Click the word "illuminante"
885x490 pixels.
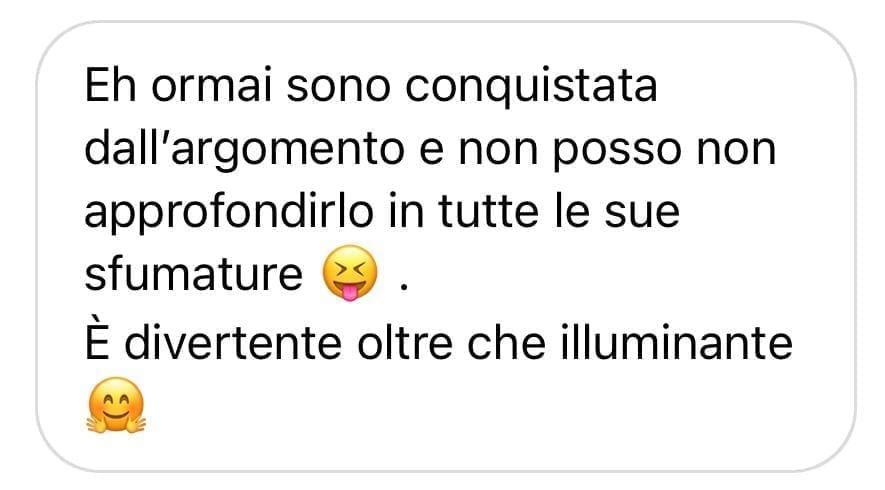pos(676,342)
